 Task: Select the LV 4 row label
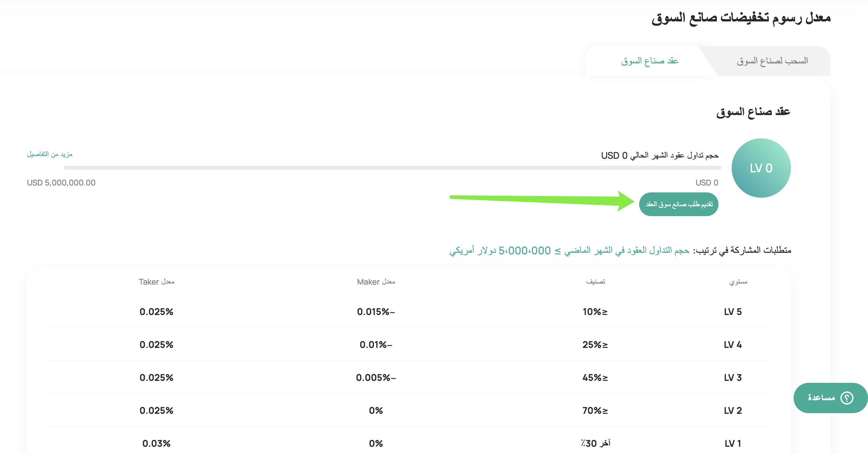coord(733,345)
